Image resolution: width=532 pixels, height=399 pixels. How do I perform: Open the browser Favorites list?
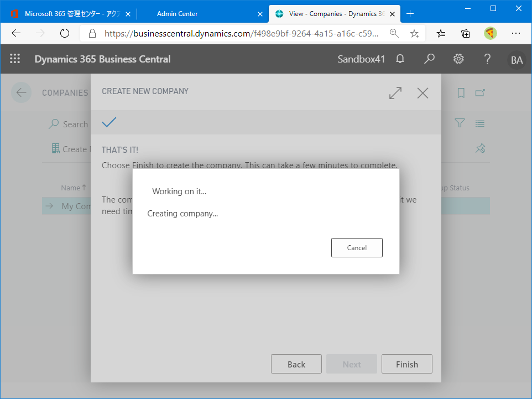click(441, 33)
